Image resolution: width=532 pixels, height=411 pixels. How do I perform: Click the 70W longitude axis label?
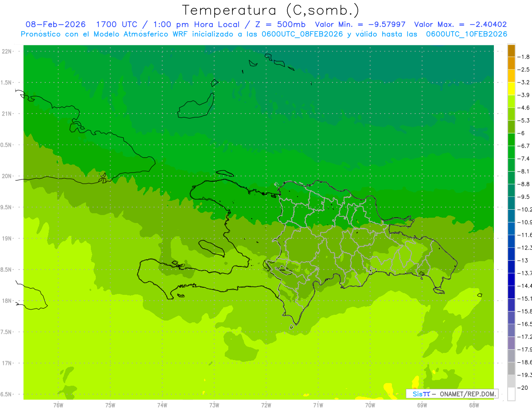click(370, 405)
